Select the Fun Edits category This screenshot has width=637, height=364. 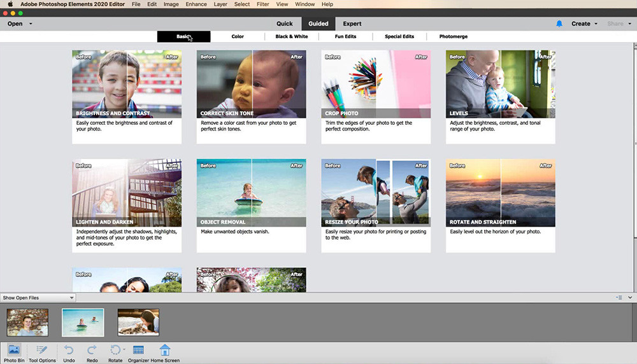point(345,37)
